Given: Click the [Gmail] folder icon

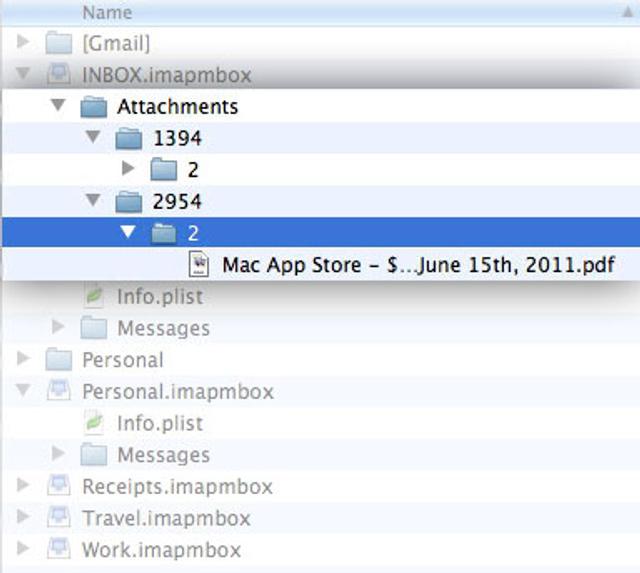Looking at the screenshot, I should click(x=59, y=42).
